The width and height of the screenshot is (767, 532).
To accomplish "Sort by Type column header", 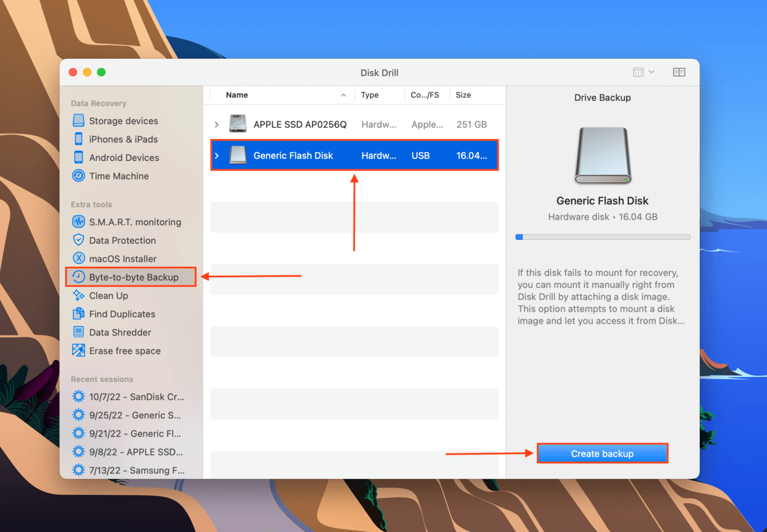I will click(x=370, y=95).
